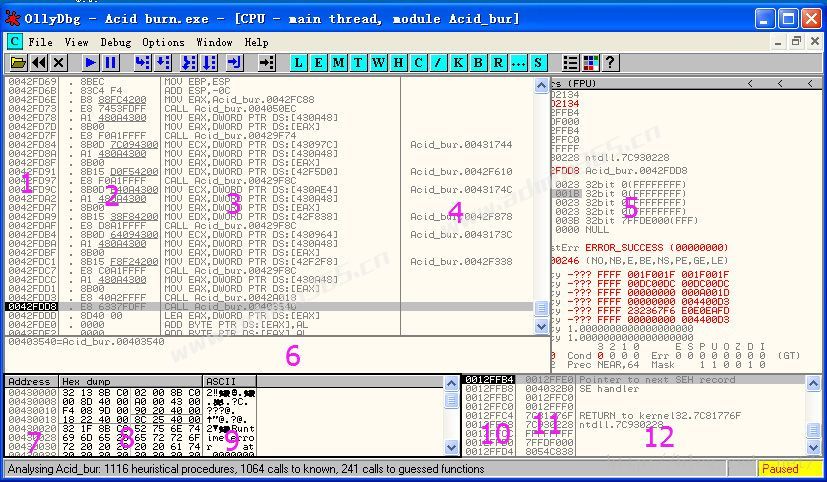The height and width of the screenshot is (482, 827).
Task: Pause execution with the pause icon
Action: coord(110,63)
